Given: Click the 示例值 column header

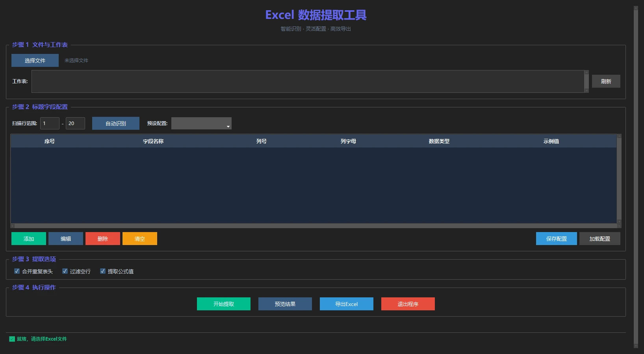Looking at the screenshot, I should (x=551, y=141).
